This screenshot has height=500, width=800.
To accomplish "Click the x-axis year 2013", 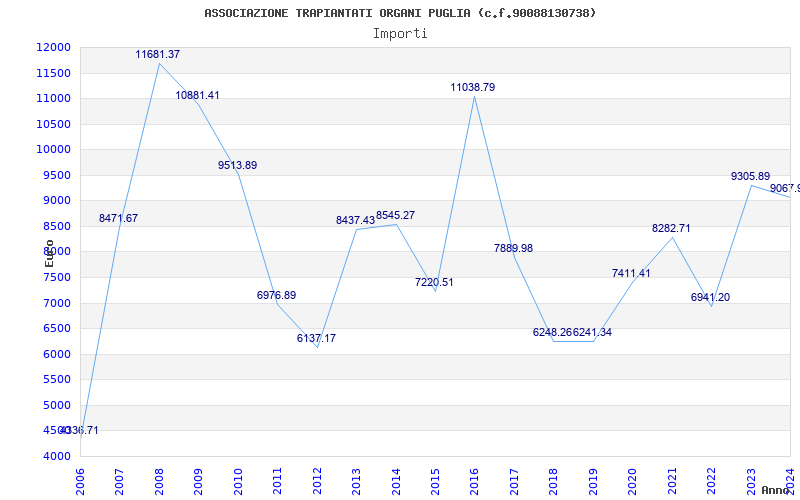I will click(356, 482).
